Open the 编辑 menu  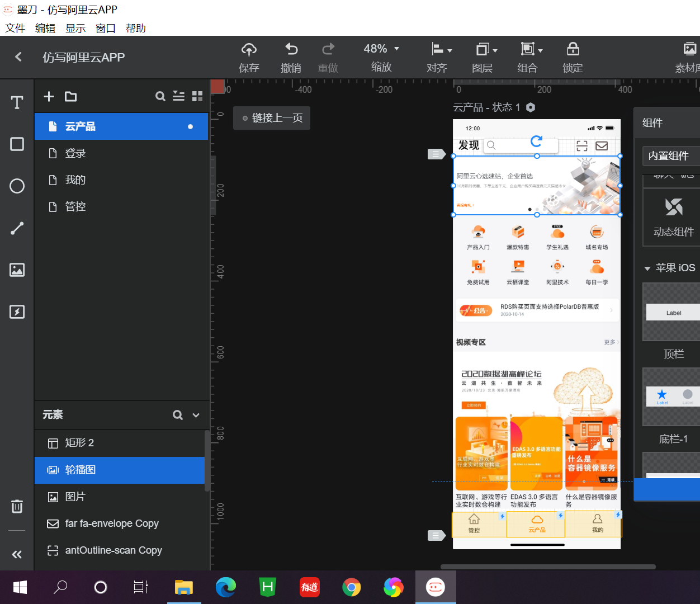click(45, 28)
